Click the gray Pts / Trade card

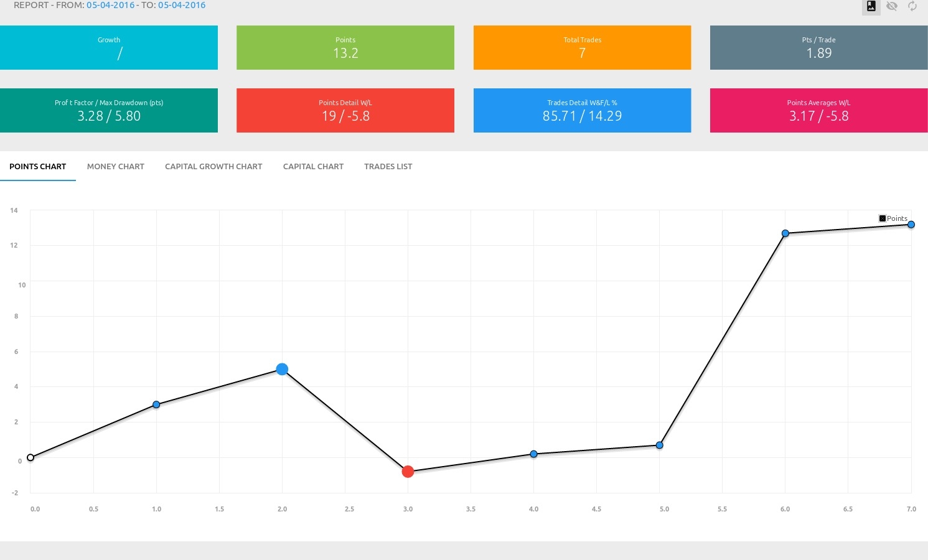pos(819,47)
